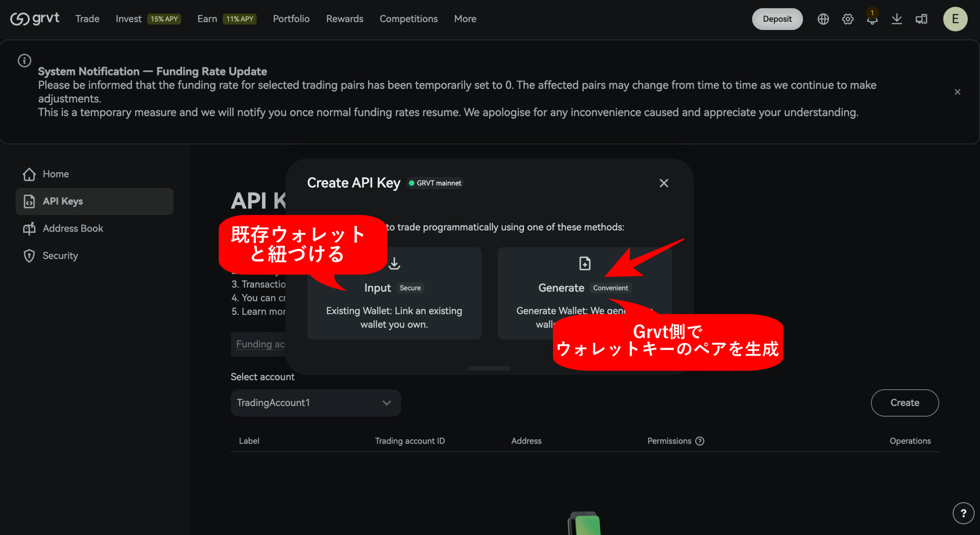Click the Create button
The height and width of the screenshot is (535, 980).
pos(905,403)
